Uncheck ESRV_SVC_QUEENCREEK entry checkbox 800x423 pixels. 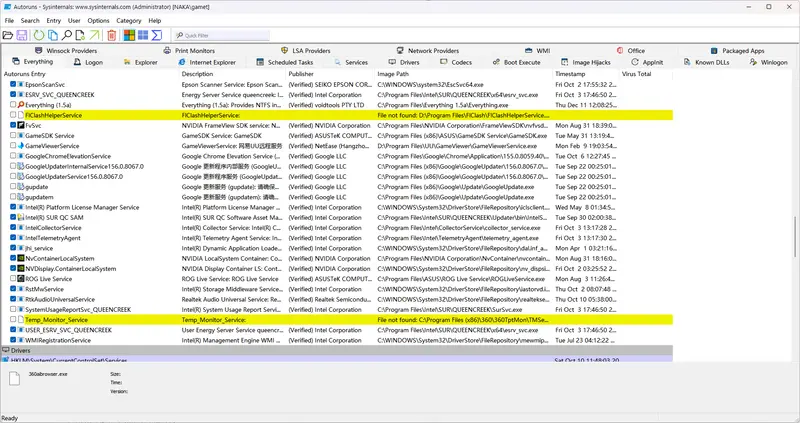[13, 94]
